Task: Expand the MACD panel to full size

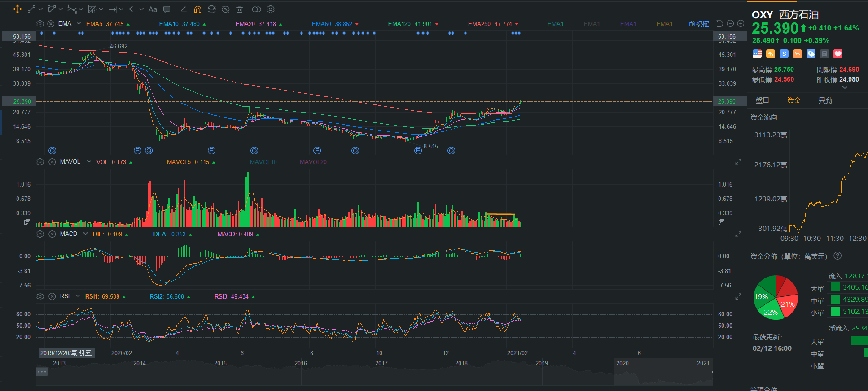Action: point(738,235)
